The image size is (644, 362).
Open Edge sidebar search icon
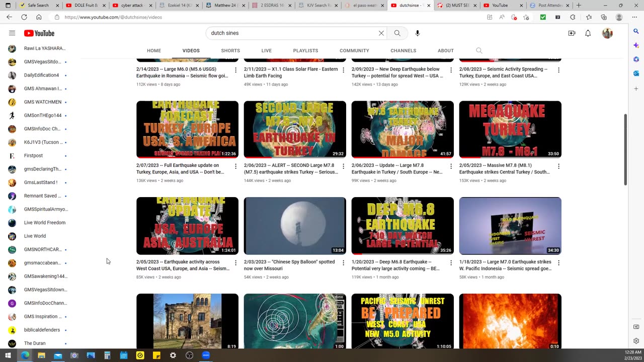(636, 31)
